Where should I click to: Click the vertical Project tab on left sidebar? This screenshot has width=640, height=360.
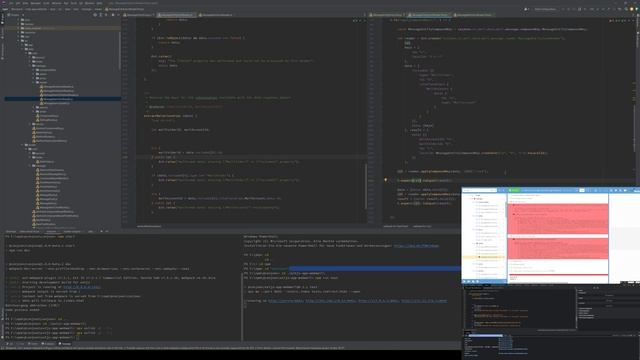click(x=2, y=18)
